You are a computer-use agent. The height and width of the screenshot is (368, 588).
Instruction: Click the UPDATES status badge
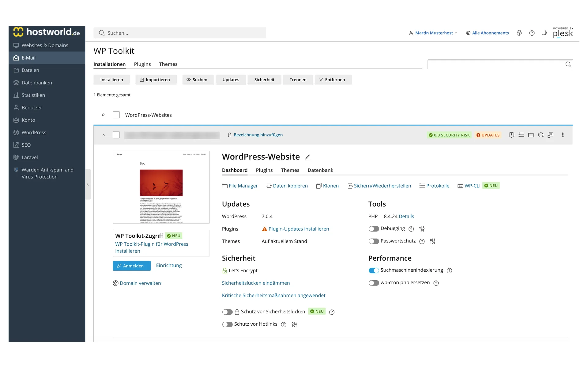pyautogui.click(x=488, y=135)
